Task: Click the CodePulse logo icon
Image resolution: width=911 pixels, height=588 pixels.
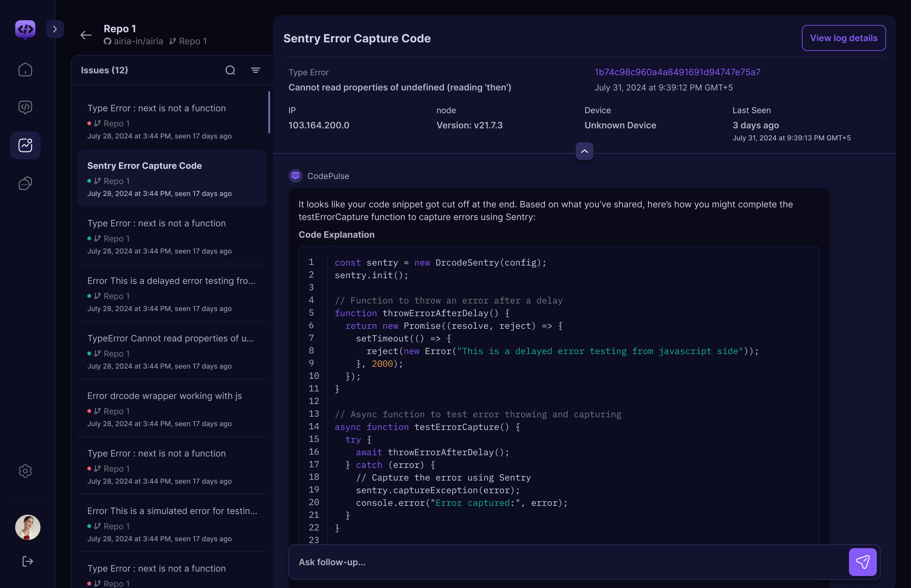Action: tap(25, 29)
